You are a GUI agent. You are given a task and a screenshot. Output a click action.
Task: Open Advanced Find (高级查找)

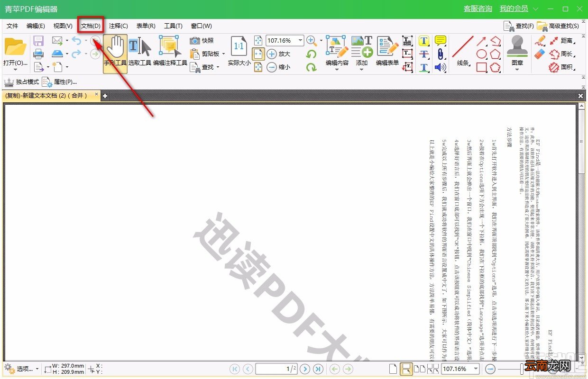point(559,26)
